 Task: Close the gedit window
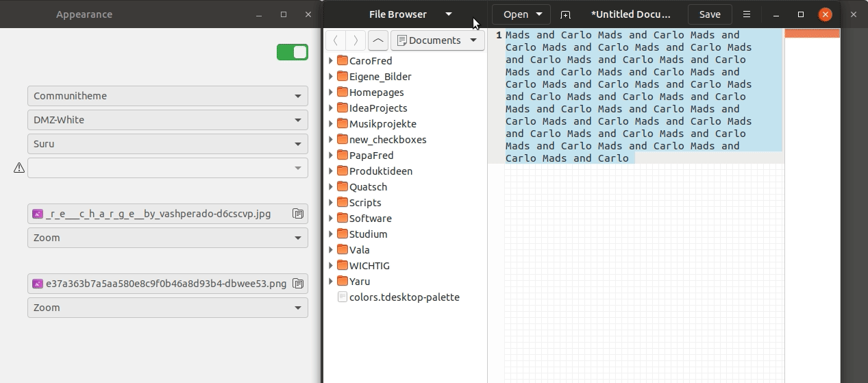click(x=826, y=14)
